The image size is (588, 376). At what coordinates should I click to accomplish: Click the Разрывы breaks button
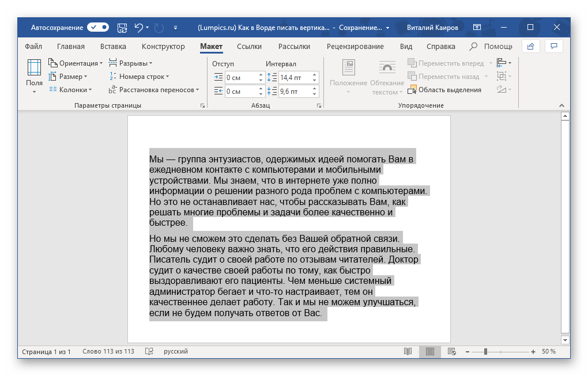[131, 63]
